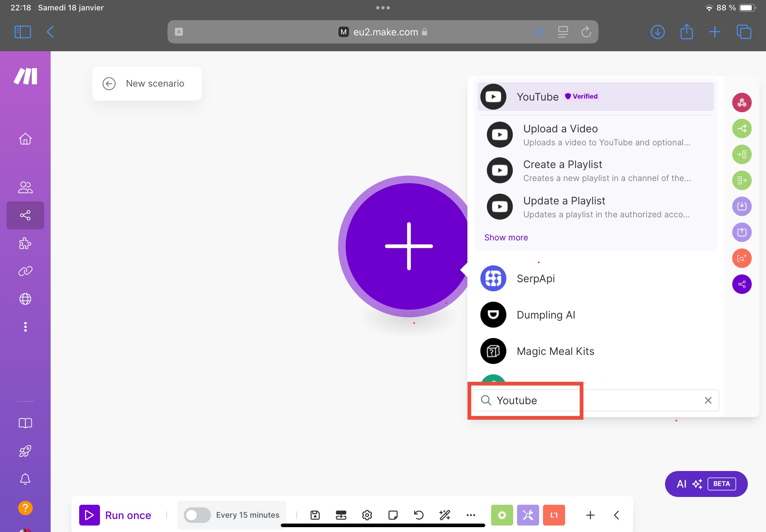
Task: Open the reader view icon in address bar
Action: 563,32
